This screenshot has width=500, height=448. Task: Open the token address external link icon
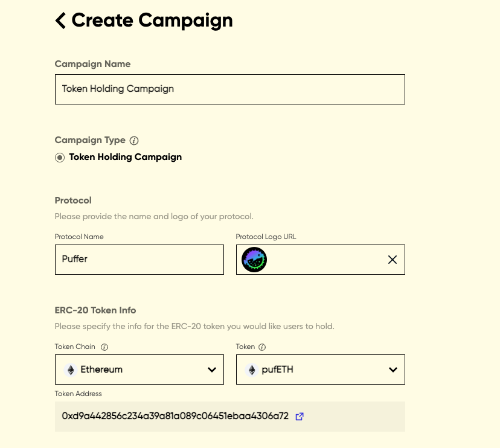click(x=300, y=416)
